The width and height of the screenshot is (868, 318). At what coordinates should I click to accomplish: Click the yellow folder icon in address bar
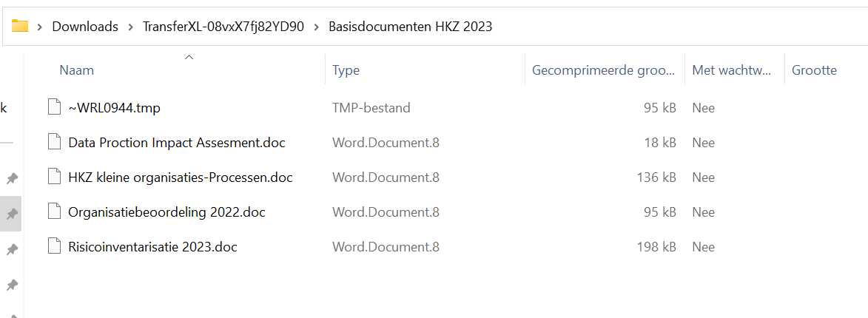tap(20, 26)
